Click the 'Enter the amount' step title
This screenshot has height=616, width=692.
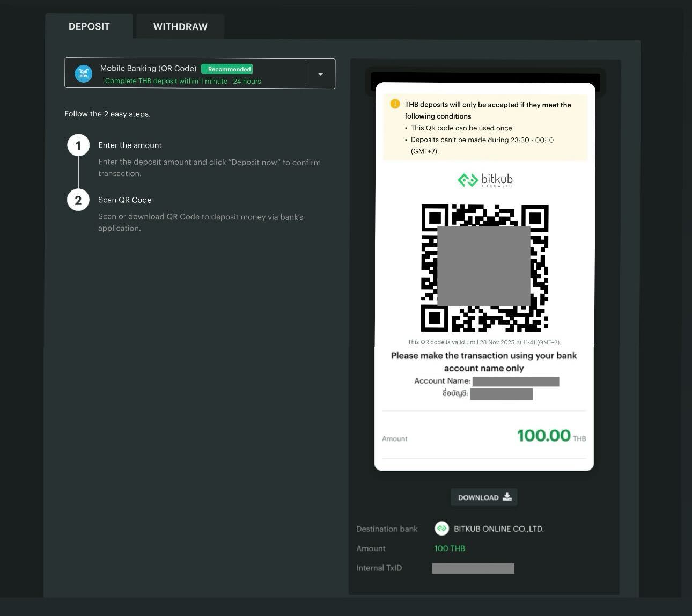(x=130, y=145)
